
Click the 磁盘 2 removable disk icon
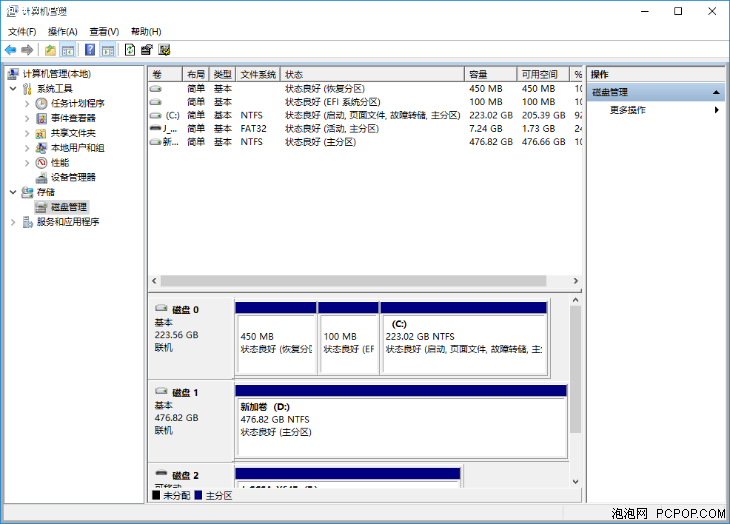coord(161,473)
